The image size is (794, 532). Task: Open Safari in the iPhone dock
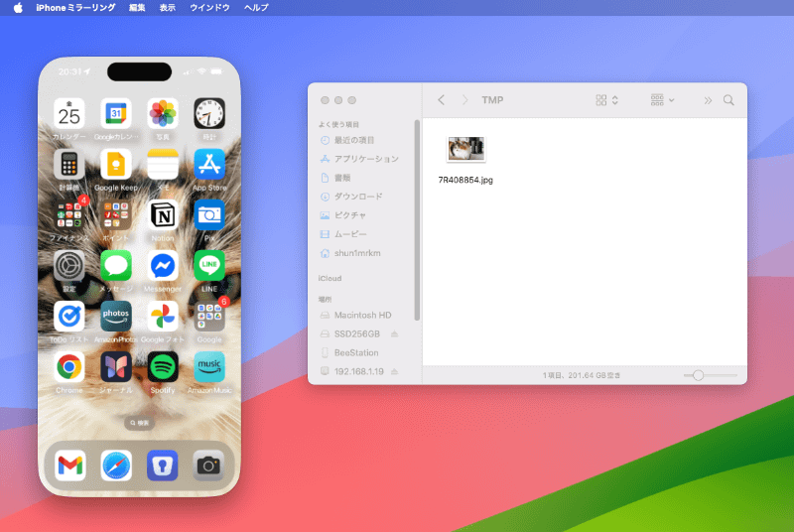116,465
